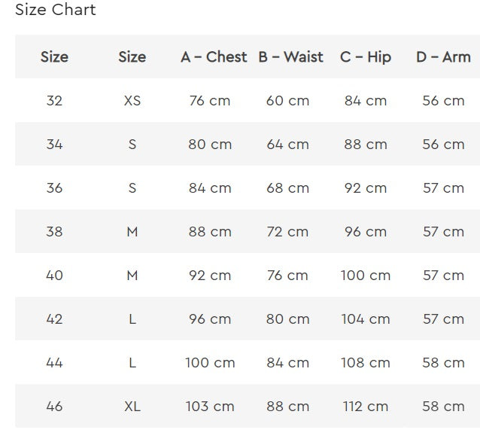480x448 pixels.
Task: Select the size 42 cell
Action: coord(54,319)
